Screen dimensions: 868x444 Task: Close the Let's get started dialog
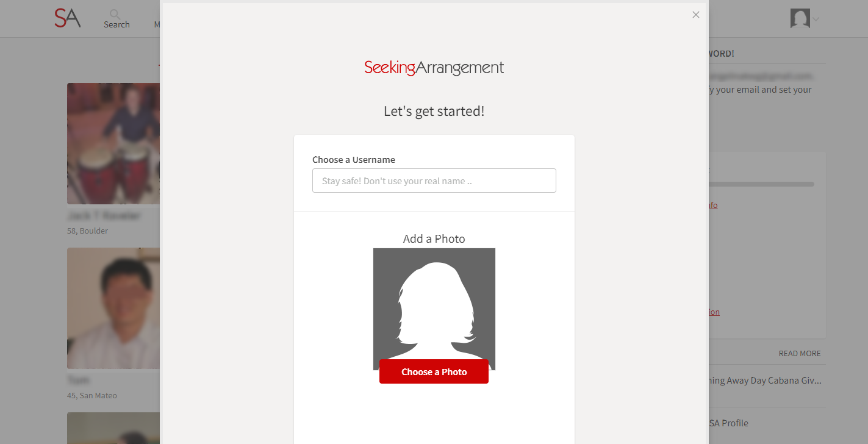click(x=696, y=15)
